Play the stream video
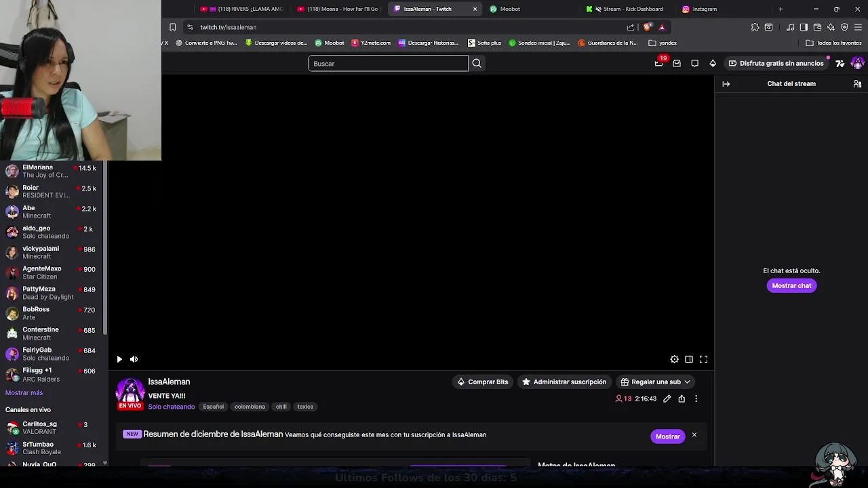868x488 pixels. [119, 359]
